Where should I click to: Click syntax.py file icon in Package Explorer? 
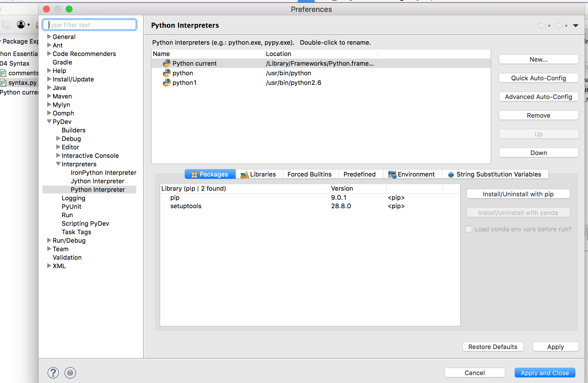click(x=3, y=83)
